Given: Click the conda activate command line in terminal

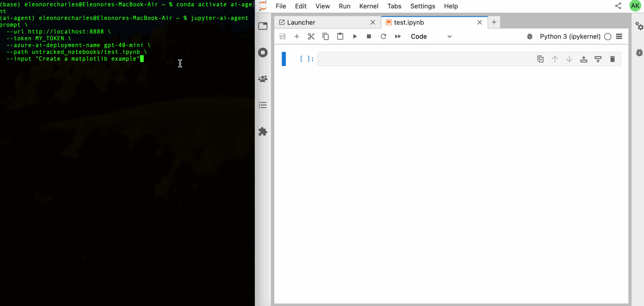Looking at the screenshot, I should click(x=127, y=8).
